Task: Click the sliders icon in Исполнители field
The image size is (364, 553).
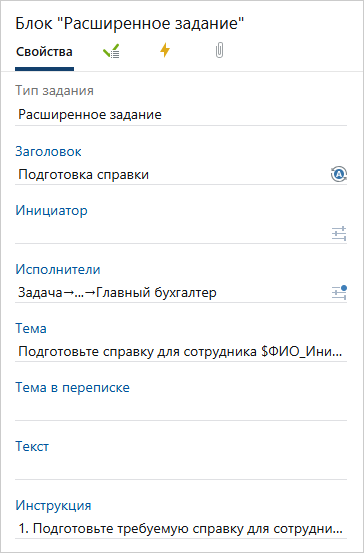Action: [x=339, y=293]
